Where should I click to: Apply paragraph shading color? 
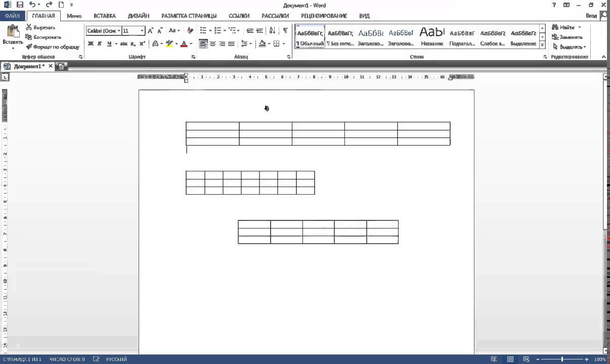(x=262, y=44)
